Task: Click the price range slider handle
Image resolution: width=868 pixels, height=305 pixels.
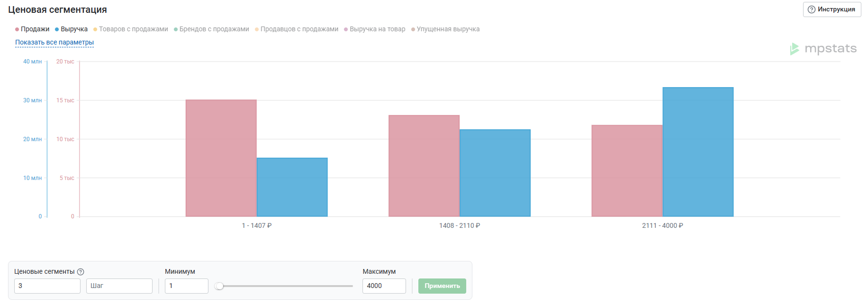Action: click(x=219, y=286)
